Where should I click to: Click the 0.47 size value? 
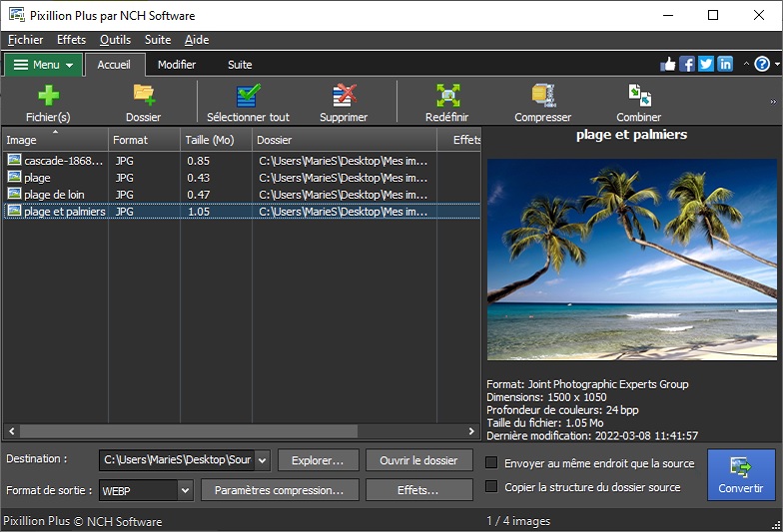198,195
